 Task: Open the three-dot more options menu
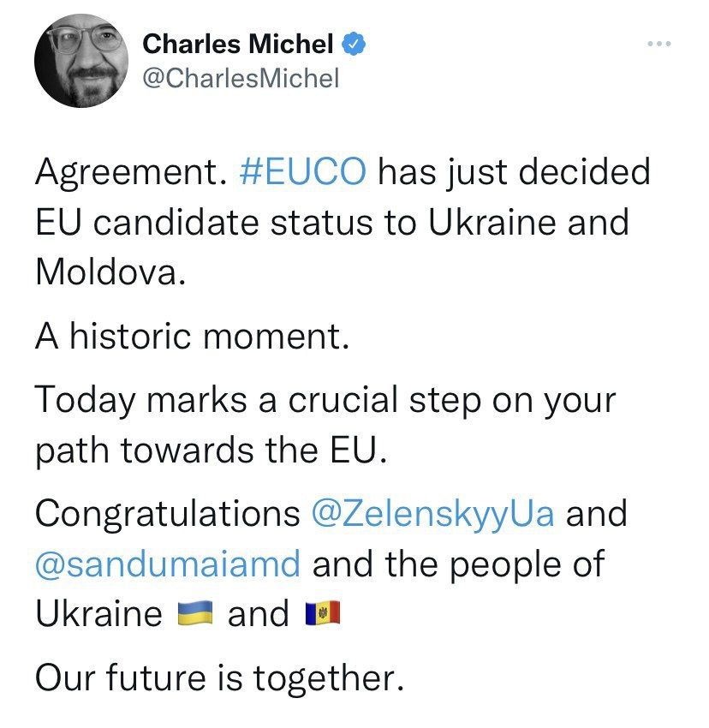659,44
